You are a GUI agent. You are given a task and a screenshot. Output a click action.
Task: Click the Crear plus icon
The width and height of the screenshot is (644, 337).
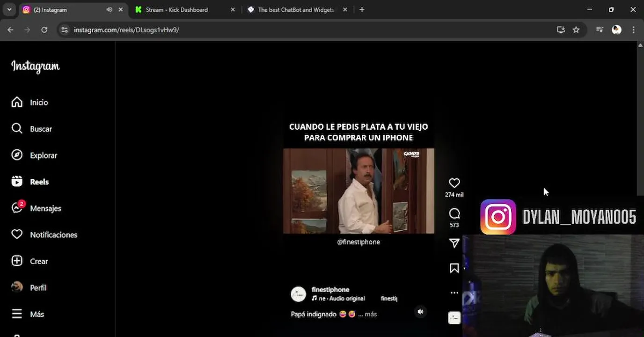[x=17, y=261]
